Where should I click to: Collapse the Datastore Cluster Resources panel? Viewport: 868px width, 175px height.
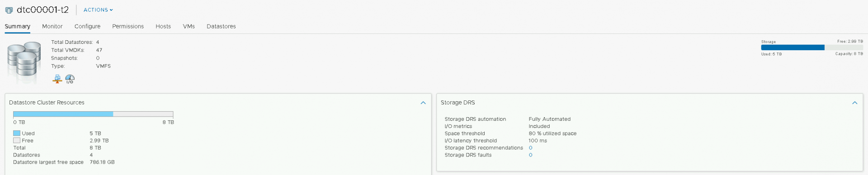pos(423,103)
